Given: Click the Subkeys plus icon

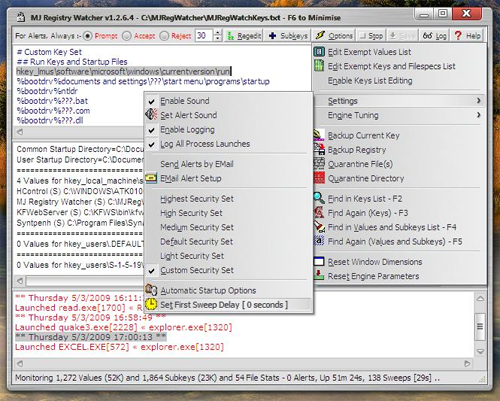Looking at the screenshot, I should pyautogui.click(x=272, y=36).
